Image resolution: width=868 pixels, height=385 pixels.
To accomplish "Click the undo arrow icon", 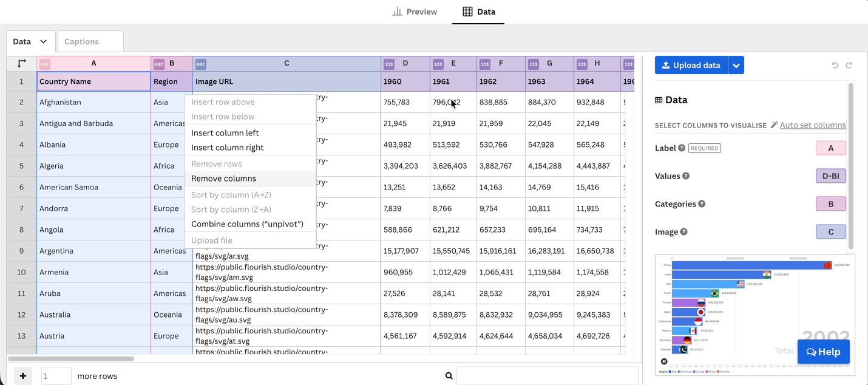I will coord(835,66).
